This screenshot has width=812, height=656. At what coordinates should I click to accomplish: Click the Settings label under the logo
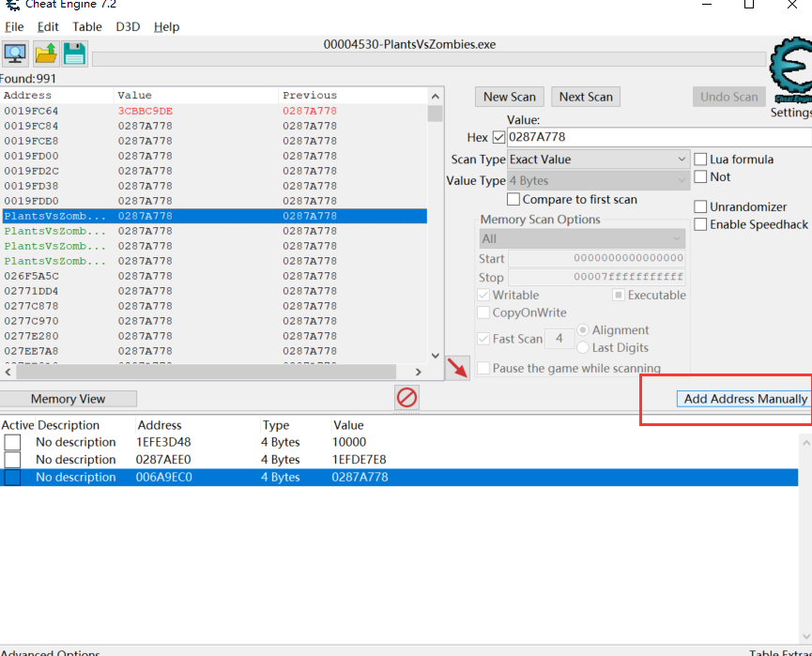(790, 113)
